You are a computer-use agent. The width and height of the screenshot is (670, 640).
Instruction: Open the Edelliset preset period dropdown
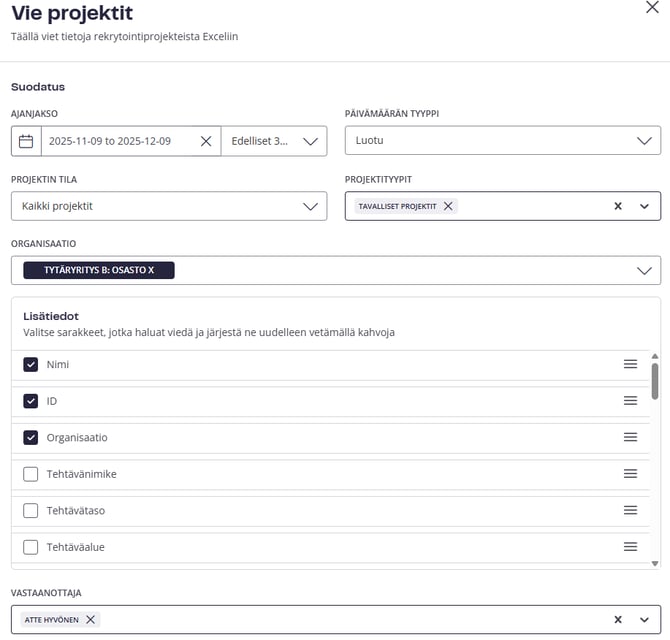point(274,141)
